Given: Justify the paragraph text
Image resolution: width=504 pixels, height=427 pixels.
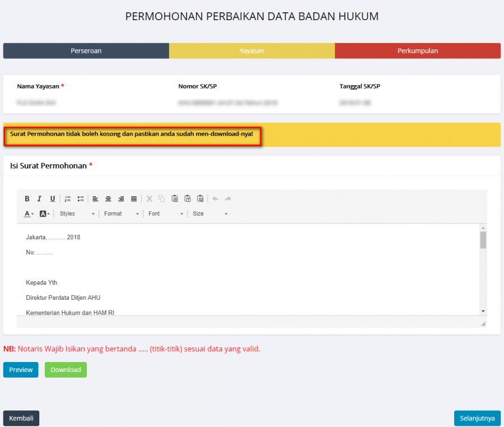Looking at the screenshot, I should (x=134, y=199).
